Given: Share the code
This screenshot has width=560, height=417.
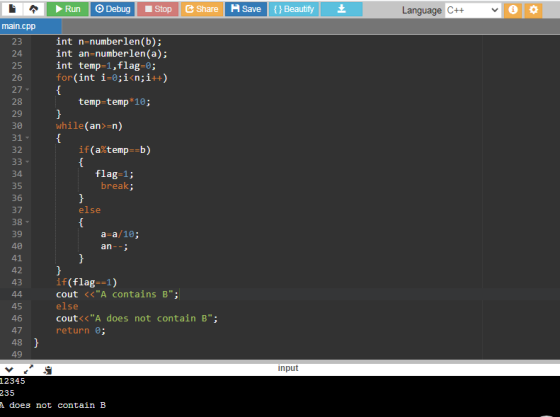Looking at the screenshot, I should (202, 9).
